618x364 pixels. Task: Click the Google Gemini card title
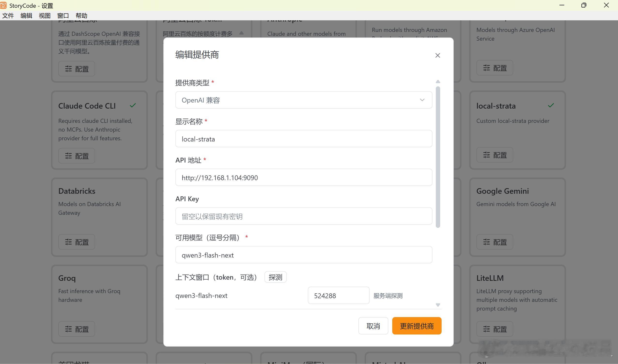click(502, 191)
